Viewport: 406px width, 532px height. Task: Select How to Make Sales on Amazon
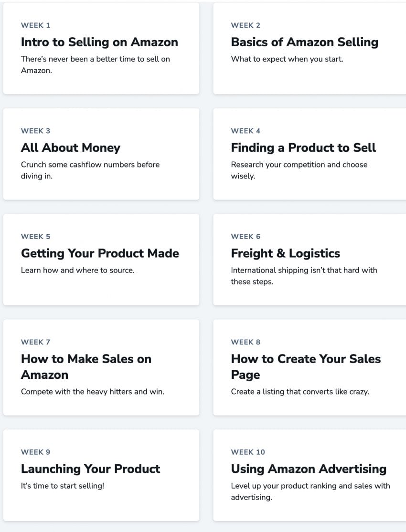click(x=86, y=366)
